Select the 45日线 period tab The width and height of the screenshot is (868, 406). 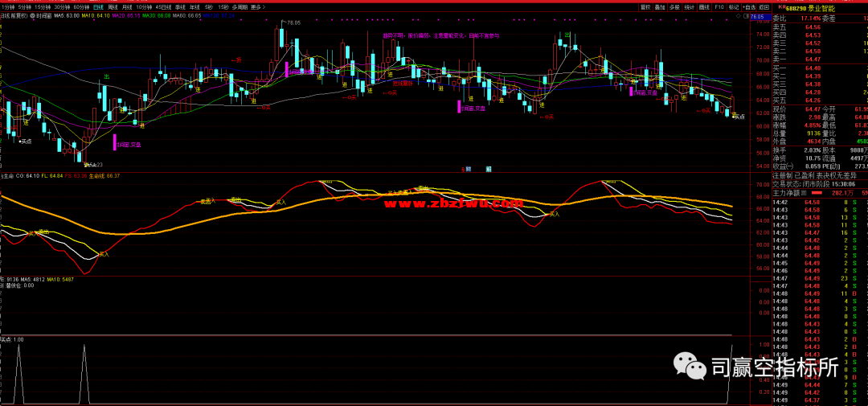tap(163, 7)
